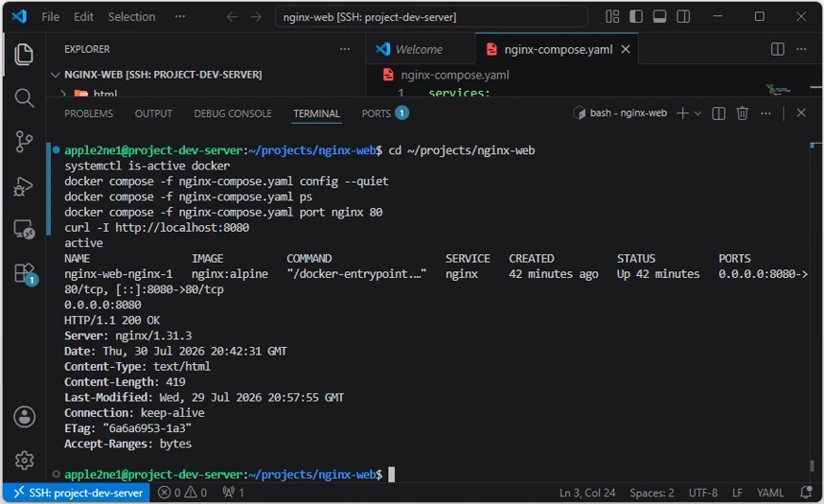824x504 pixels.
Task: Open errors and warnings count
Action: (182, 493)
